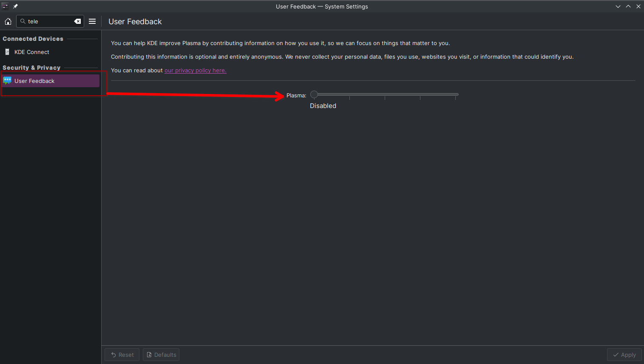The width and height of the screenshot is (644, 364).
Task: Click the KDE Connect phone icon
Action: coord(7,52)
